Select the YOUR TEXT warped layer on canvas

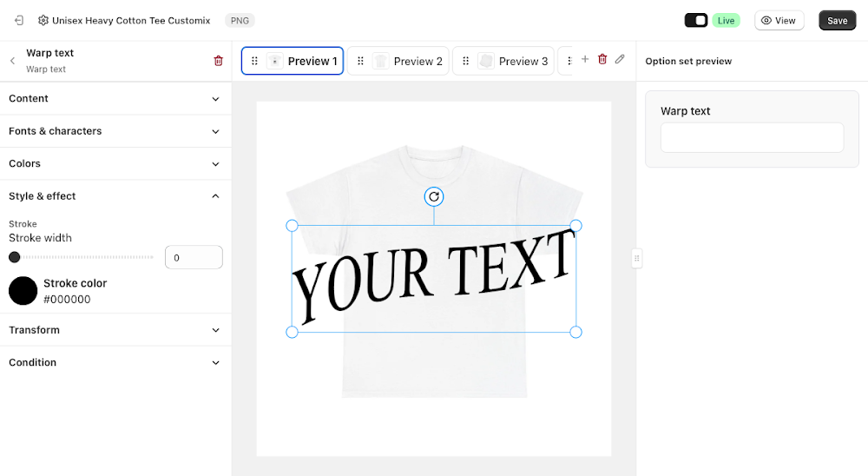point(433,277)
